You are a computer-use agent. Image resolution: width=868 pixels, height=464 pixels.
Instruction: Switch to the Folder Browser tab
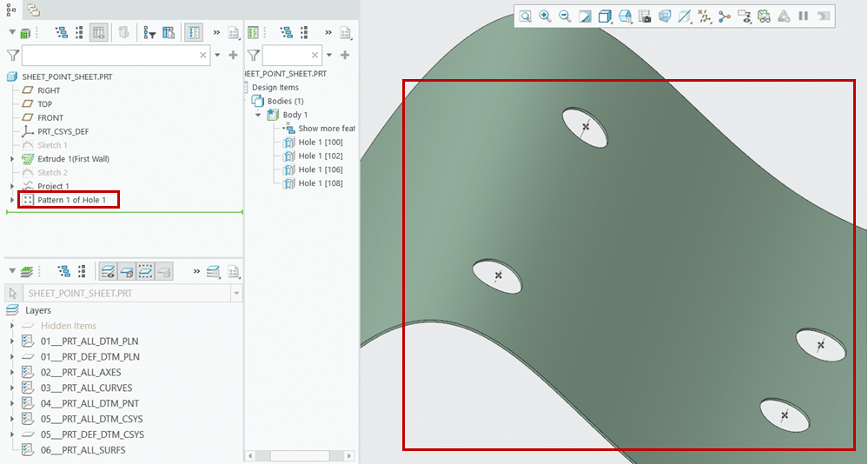point(33,10)
